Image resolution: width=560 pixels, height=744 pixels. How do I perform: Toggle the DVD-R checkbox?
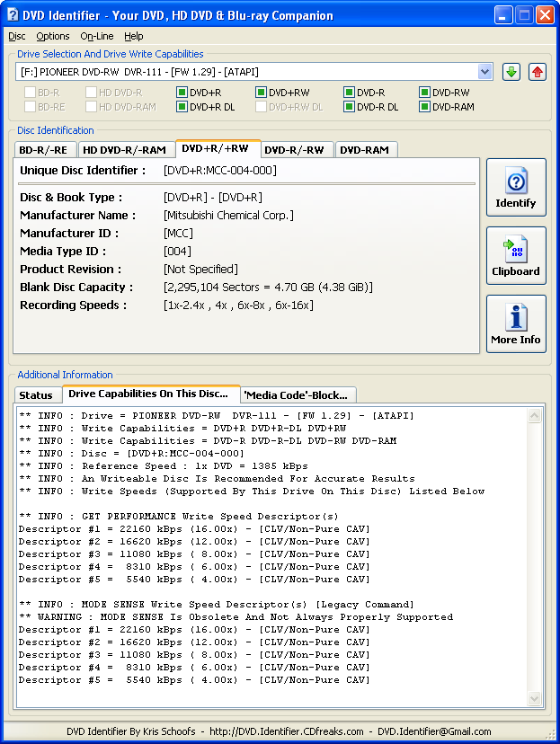click(349, 92)
